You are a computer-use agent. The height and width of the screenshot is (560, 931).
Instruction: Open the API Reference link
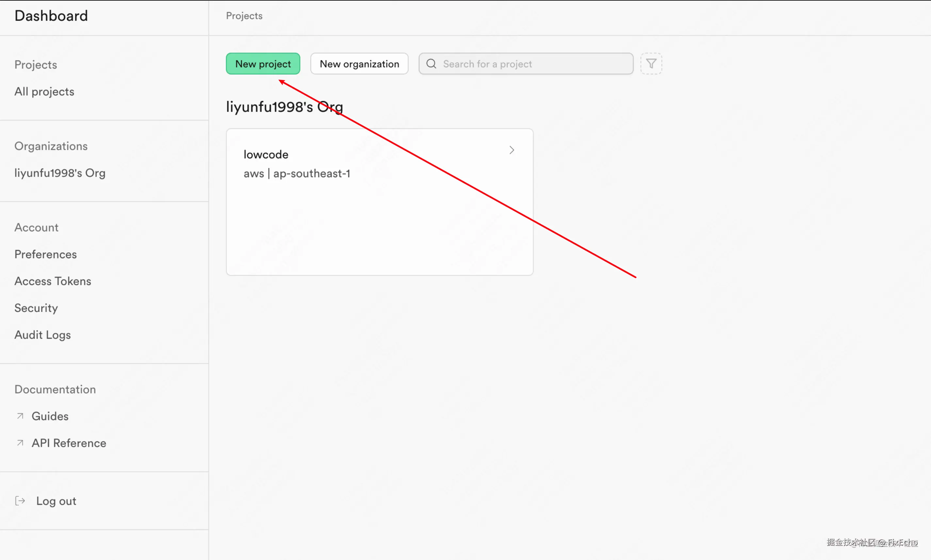click(x=69, y=443)
